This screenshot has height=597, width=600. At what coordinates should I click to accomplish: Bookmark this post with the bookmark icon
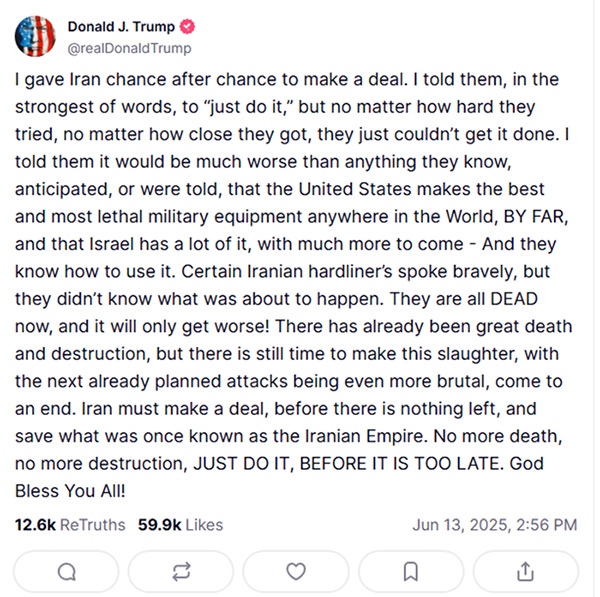[x=410, y=571]
